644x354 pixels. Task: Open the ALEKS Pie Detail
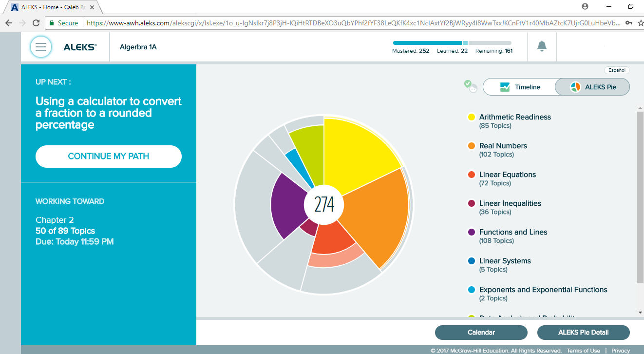pos(583,332)
